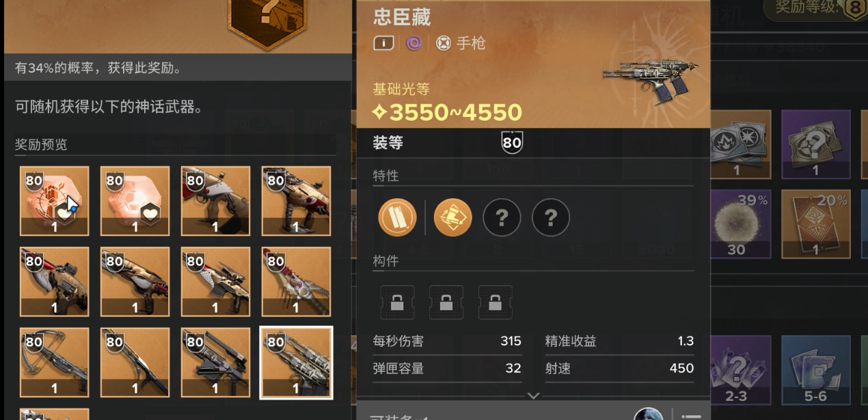Click the info icon under 忠臣藏

(383, 43)
